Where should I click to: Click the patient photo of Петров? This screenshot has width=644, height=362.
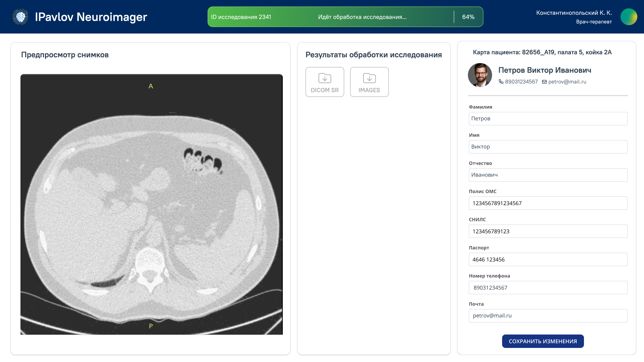point(480,75)
